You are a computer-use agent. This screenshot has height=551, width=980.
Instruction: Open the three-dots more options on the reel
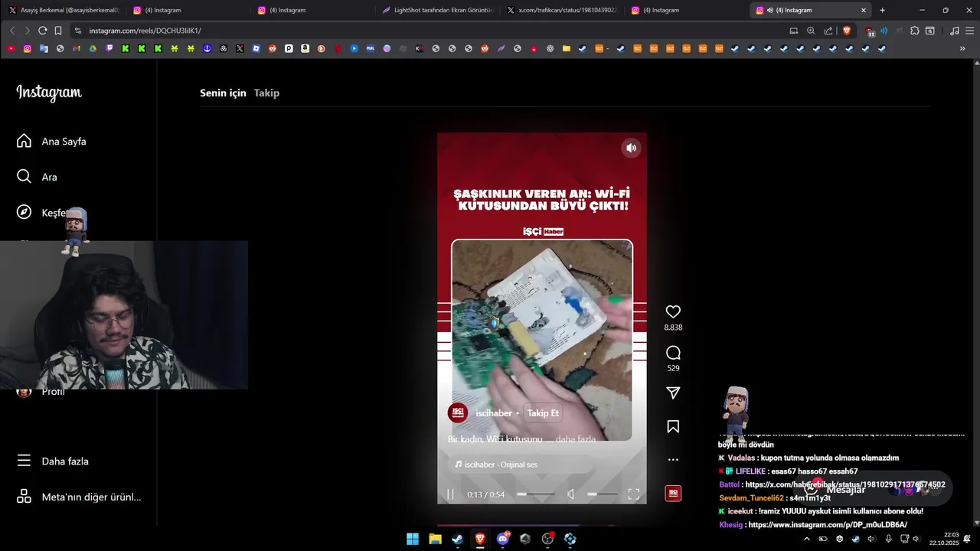(x=673, y=460)
